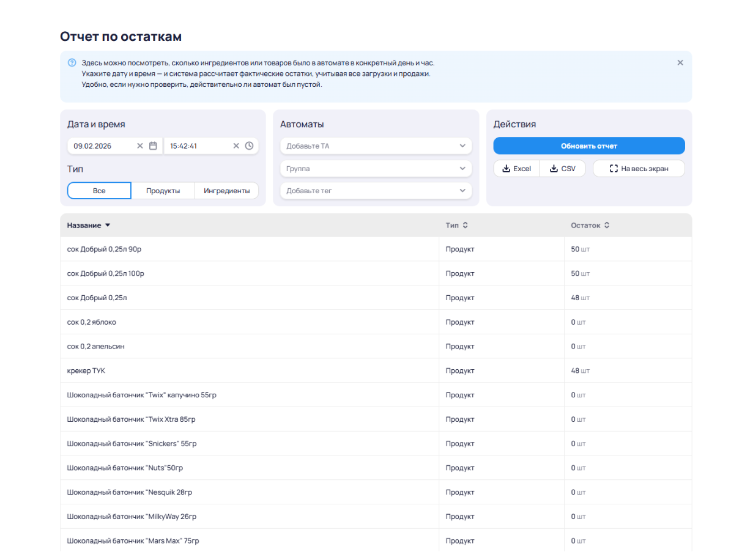Switch type filter to Продукты

pyautogui.click(x=163, y=191)
